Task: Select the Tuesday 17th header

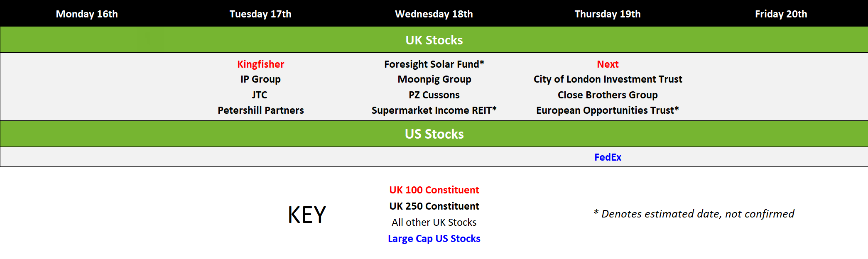Action: tap(260, 14)
